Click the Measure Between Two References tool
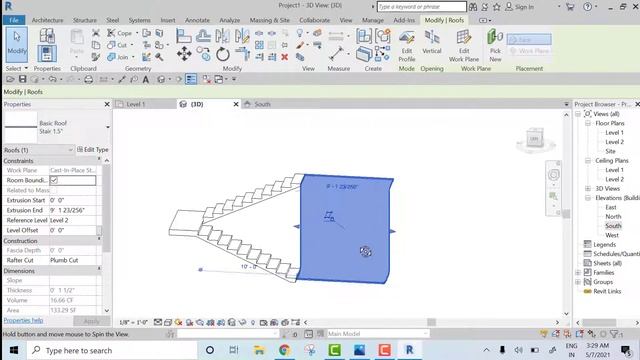This screenshot has width=640, height=360. pos(336,53)
